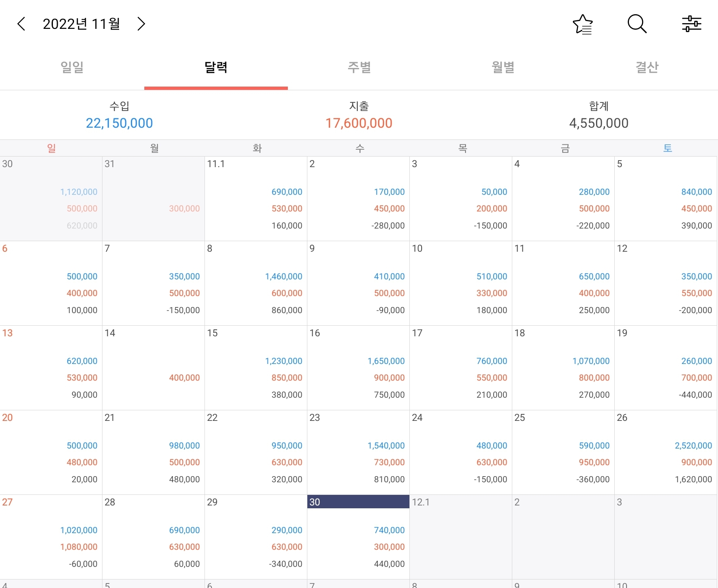Open day 21 with income 980,000

[153, 452]
